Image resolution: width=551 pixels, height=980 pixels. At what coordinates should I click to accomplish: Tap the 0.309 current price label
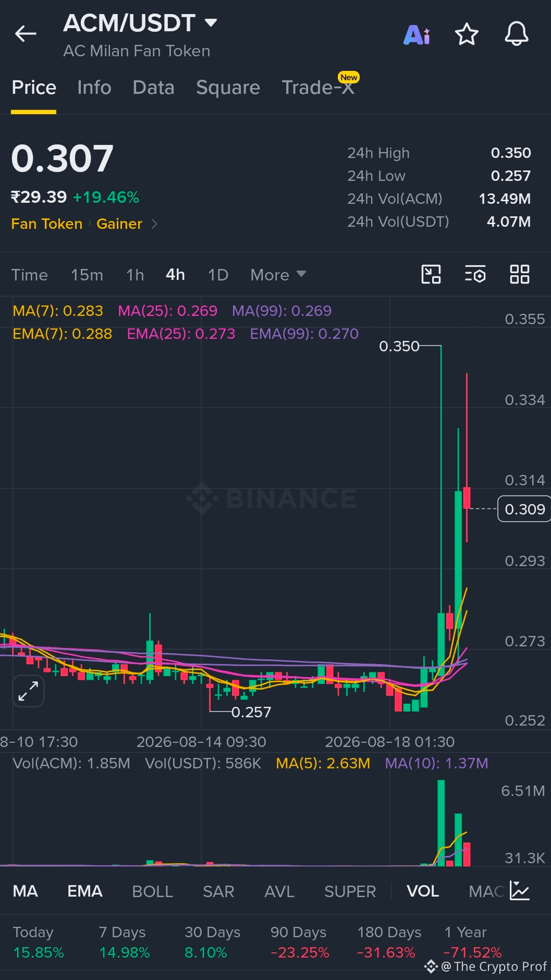click(x=524, y=509)
